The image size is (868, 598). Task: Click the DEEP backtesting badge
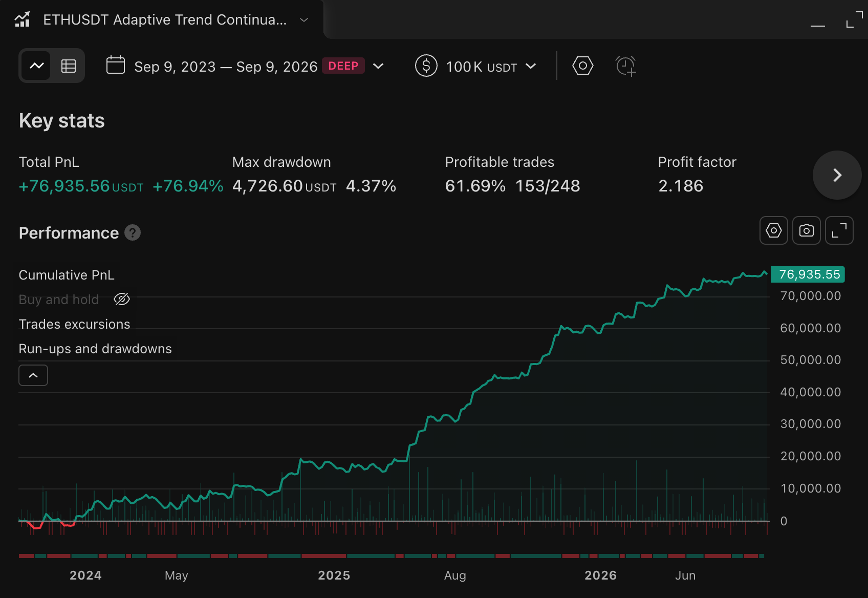tap(343, 66)
